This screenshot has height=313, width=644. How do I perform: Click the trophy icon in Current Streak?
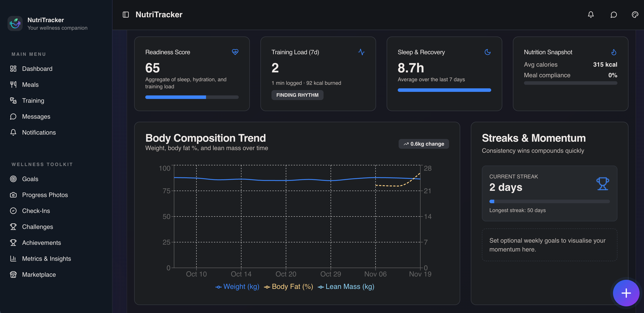tap(603, 184)
